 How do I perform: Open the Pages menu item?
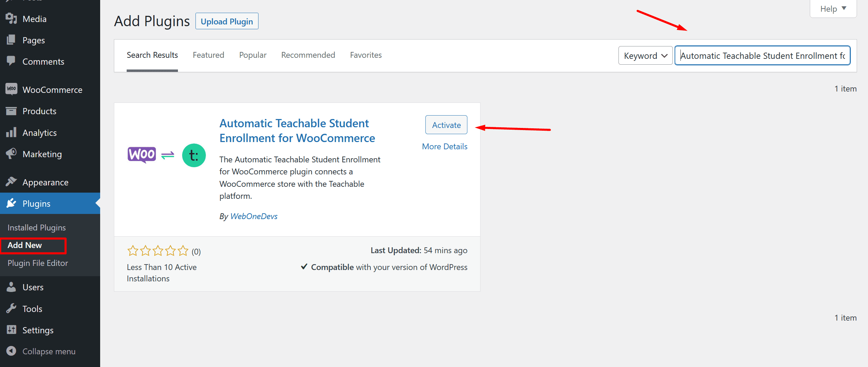pos(50,40)
